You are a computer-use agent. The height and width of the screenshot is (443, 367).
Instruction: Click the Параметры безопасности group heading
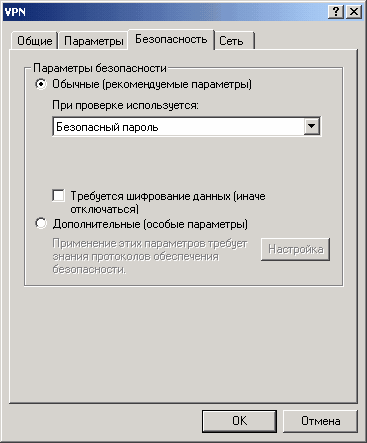(100, 68)
